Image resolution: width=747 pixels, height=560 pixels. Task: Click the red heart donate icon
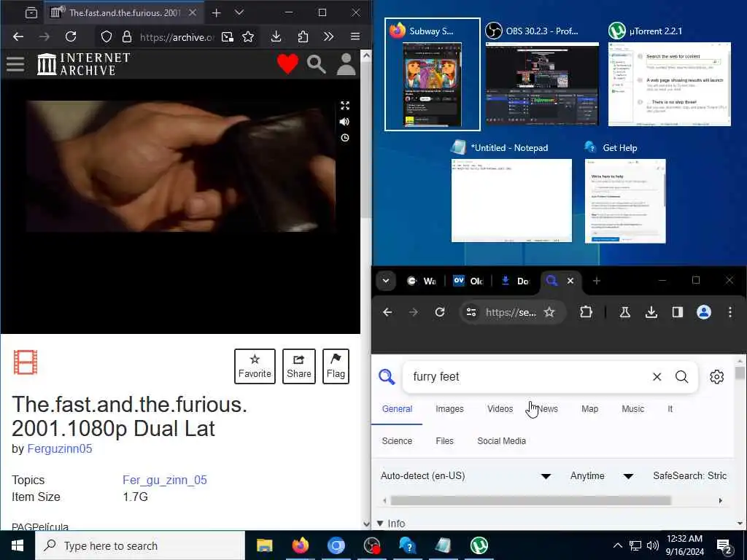click(287, 64)
